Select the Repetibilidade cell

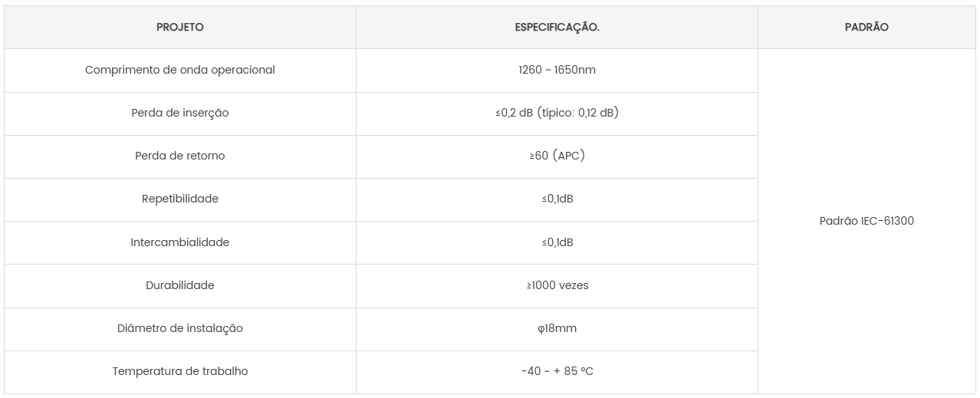pos(180,199)
